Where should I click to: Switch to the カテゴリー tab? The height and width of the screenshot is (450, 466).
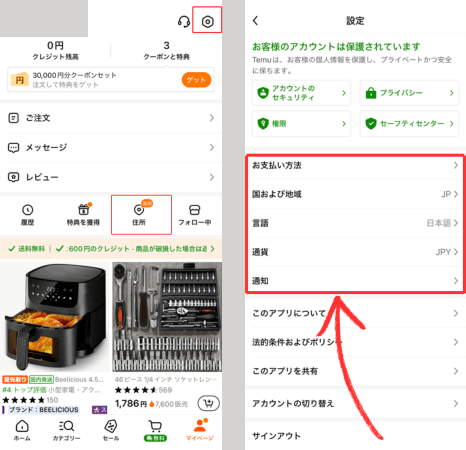[67, 430]
